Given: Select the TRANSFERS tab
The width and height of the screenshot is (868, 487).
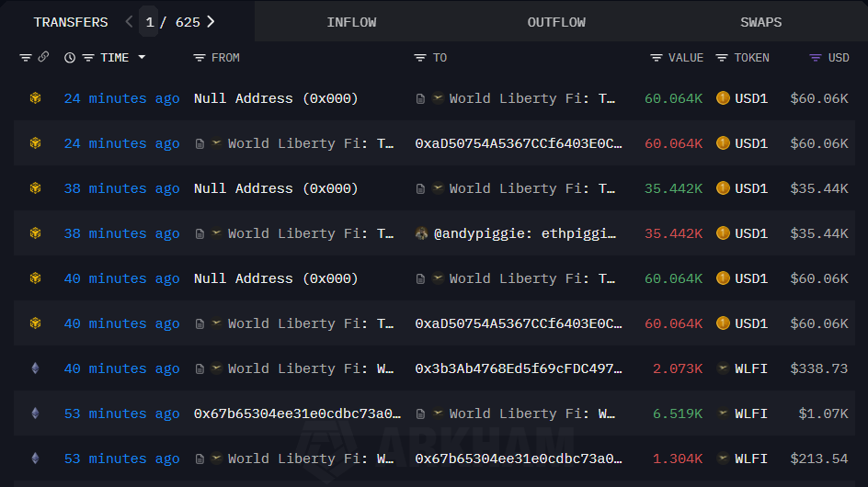Looking at the screenshot, I should click(71, 22).
